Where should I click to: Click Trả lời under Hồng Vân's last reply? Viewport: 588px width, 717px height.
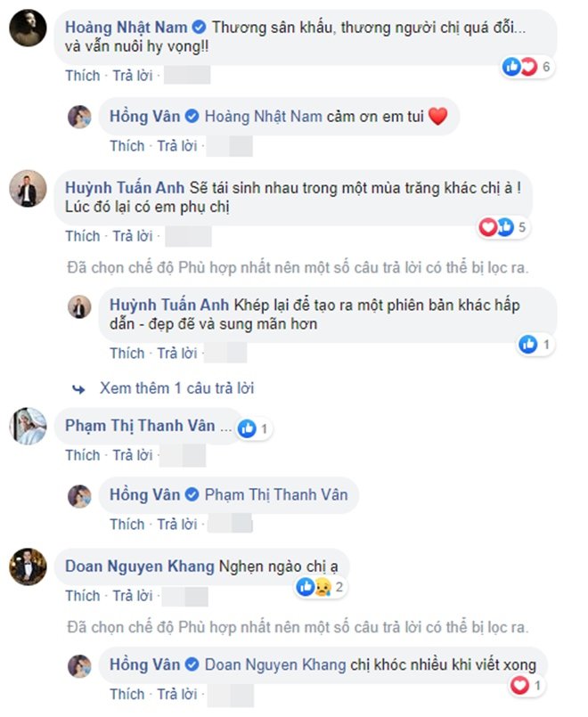click(177, 694)
